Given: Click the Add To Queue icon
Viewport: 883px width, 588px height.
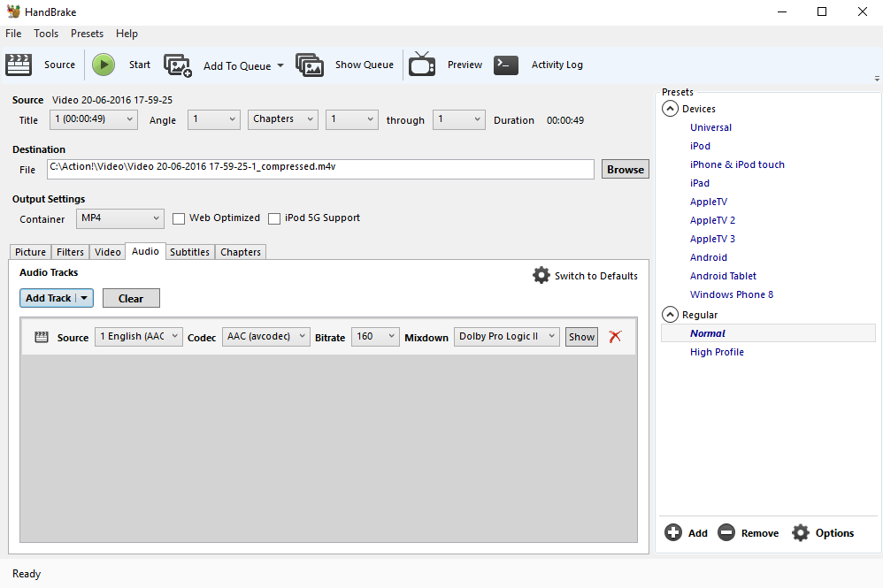Looking at the screenshot, I should (x=177, y=65).
